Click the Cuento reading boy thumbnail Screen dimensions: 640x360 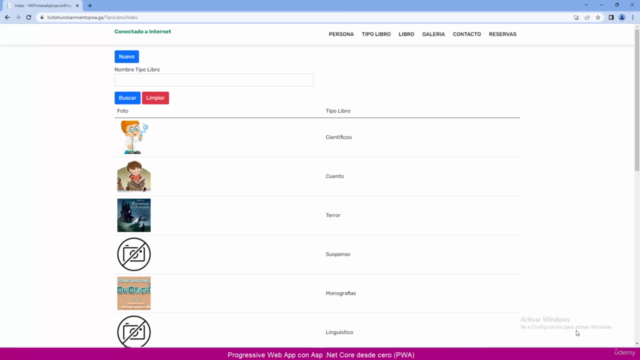pyautogui.click(x=134, y=176)
